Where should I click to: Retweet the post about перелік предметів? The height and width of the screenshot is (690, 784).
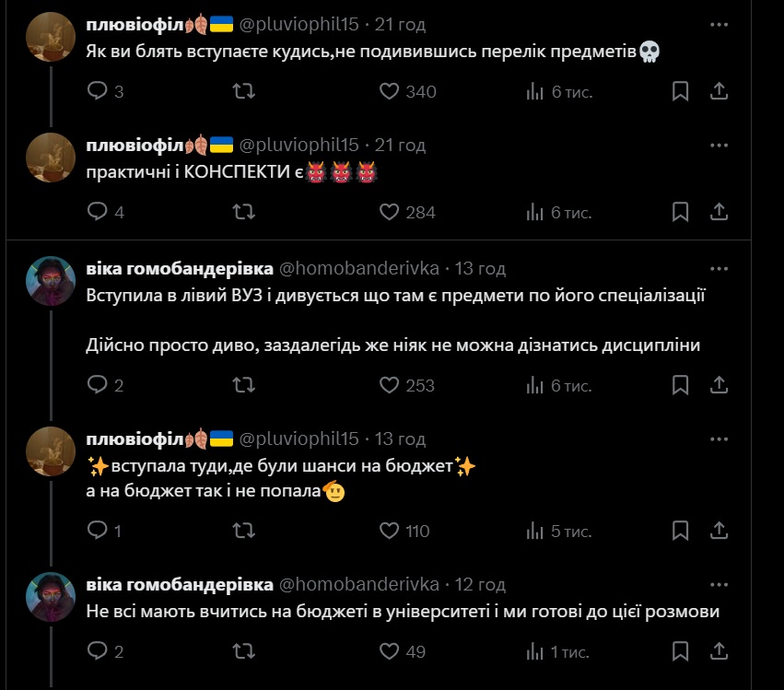(x=244, y=91)
